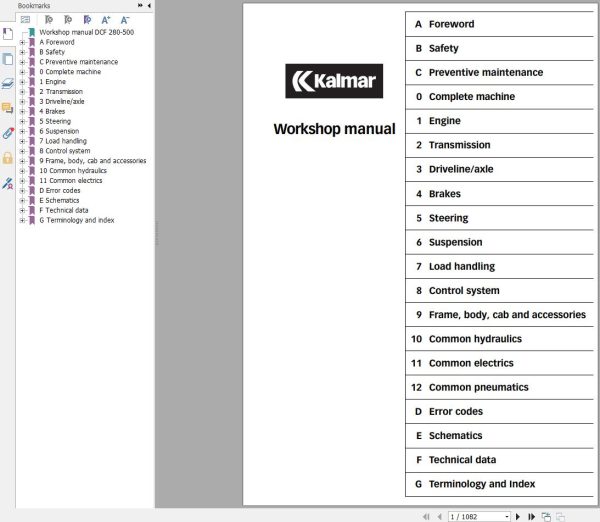Expand the C Preventive maintenance bookmark
This screenshot has height=522, width=600.
click(22, 62)
